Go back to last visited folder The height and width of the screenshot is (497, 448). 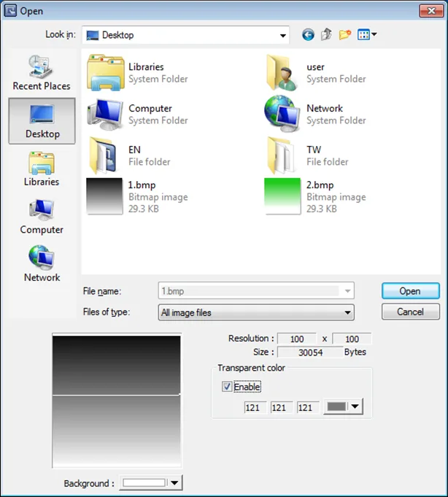click(308, 34)
